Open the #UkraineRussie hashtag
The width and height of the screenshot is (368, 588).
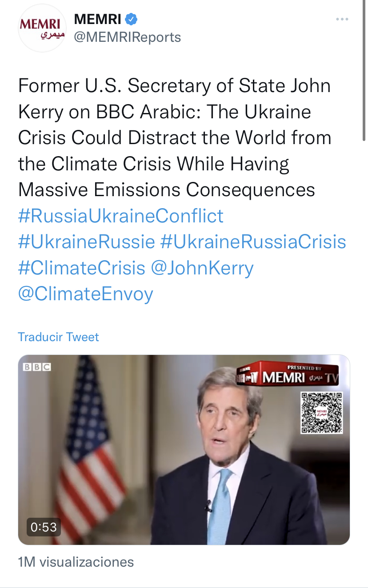click(x=87, y=242)
